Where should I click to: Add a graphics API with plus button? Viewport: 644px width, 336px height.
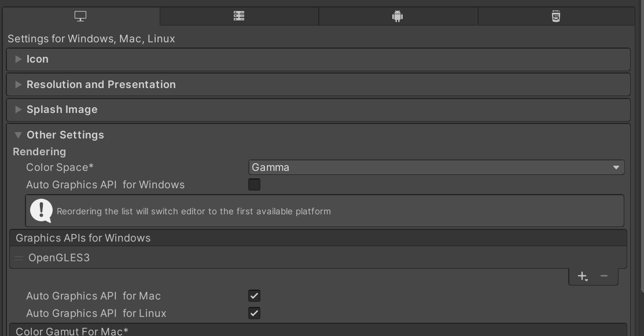click(x=583, y=276)
